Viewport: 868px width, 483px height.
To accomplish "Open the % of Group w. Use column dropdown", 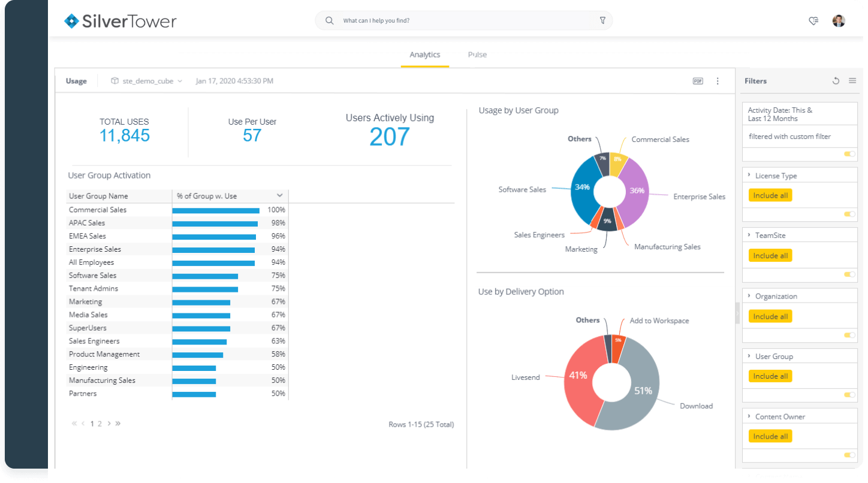I will 279,196.
